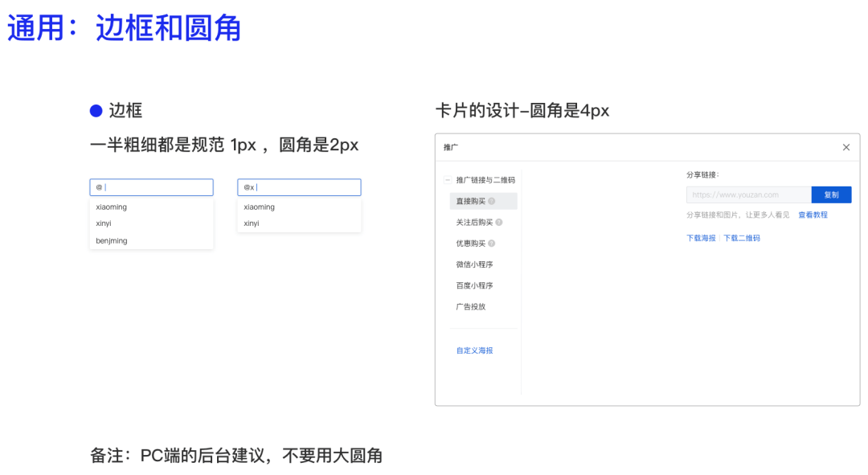The image size is (868, 475).
Task: Select 微信小程序 in the side menu
Action: click(474, 264)
